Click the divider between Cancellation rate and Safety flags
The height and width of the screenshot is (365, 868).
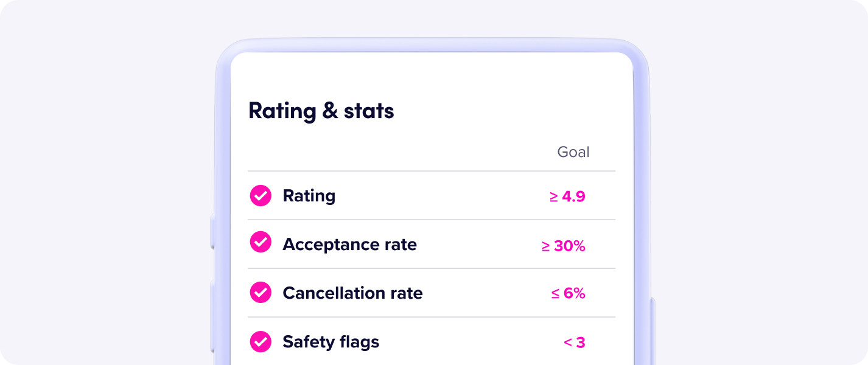click(x=432, y=317)
